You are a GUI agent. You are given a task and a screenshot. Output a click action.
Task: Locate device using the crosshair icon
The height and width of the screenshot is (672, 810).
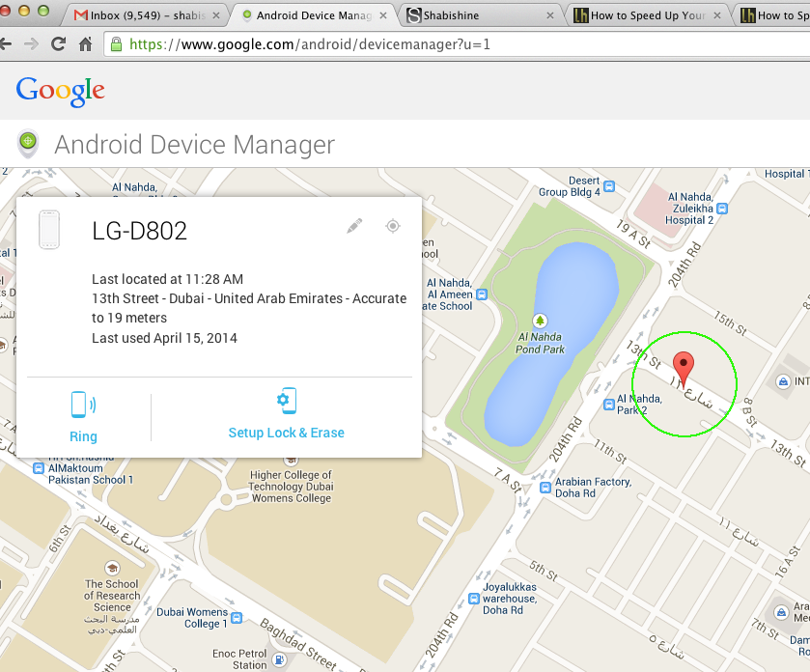(x=393, y=226)
